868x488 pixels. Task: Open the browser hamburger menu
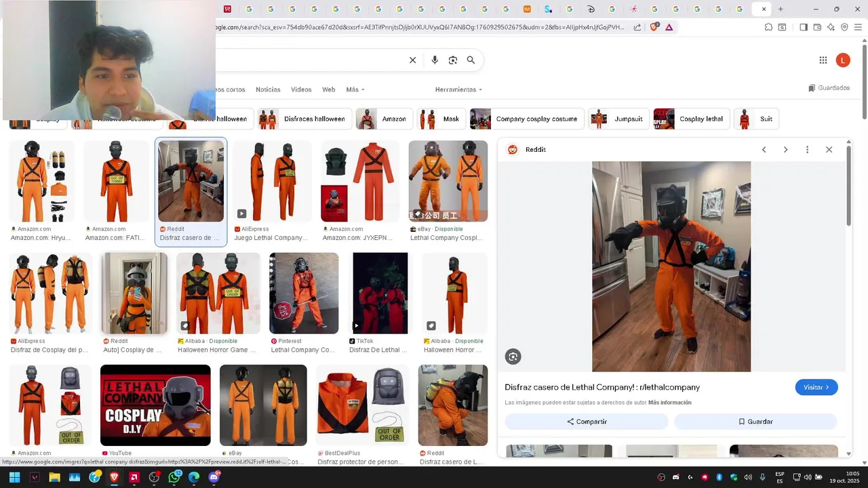(858, 27)
